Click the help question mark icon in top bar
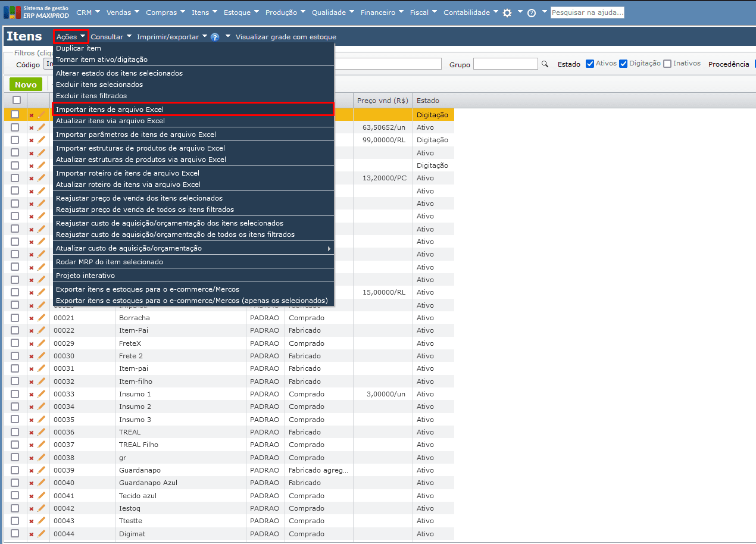 (532, 12)
